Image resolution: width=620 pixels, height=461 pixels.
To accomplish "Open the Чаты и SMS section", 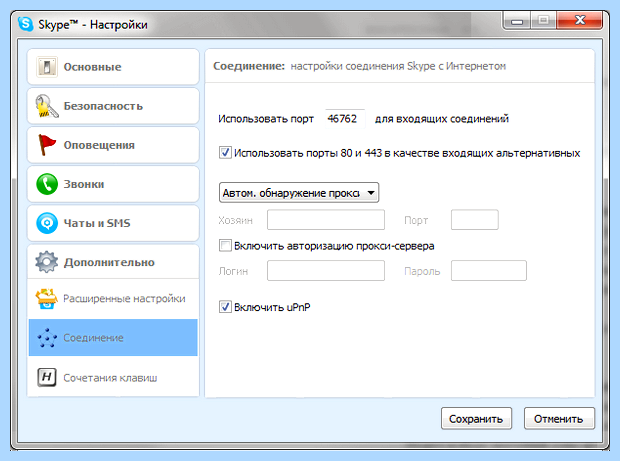I will tap(113, 223).
